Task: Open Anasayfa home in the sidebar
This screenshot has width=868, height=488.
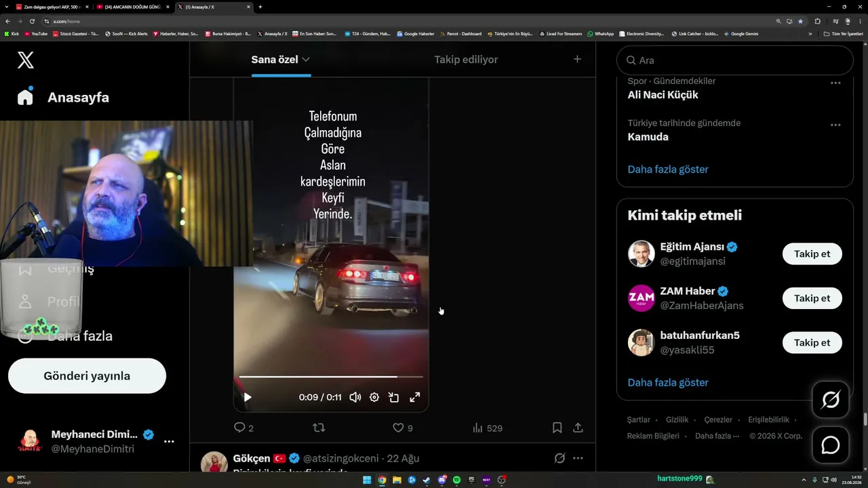Action: [64, 97]
